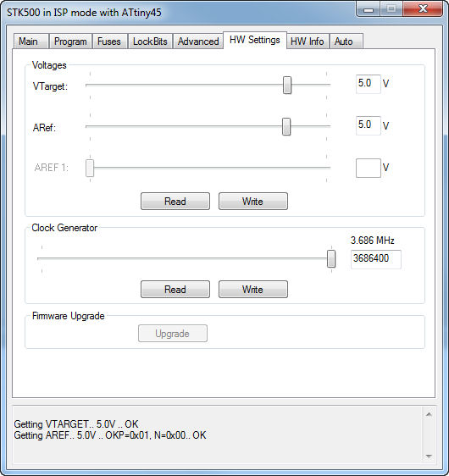
Task: Click the VTarget slider handle
Action: [x=287, y=86]
